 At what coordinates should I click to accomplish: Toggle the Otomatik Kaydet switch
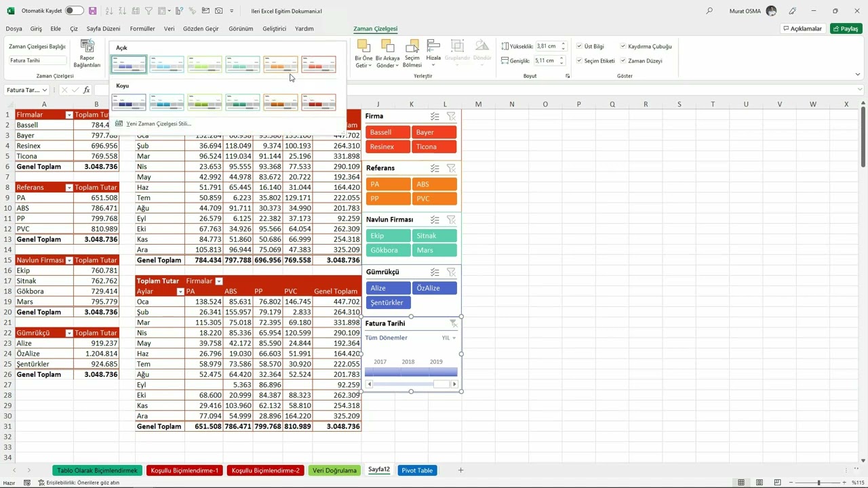(75, 11)
